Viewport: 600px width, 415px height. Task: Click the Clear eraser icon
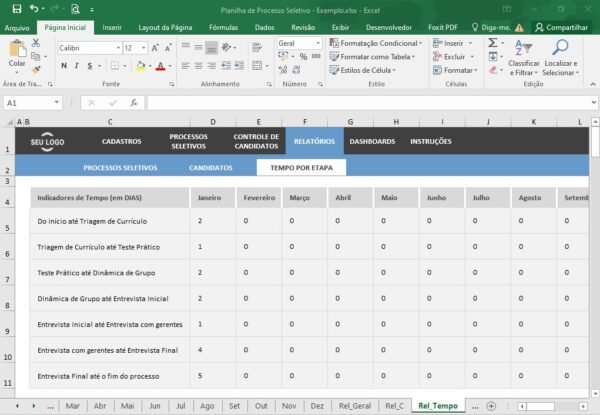point(493,70)
